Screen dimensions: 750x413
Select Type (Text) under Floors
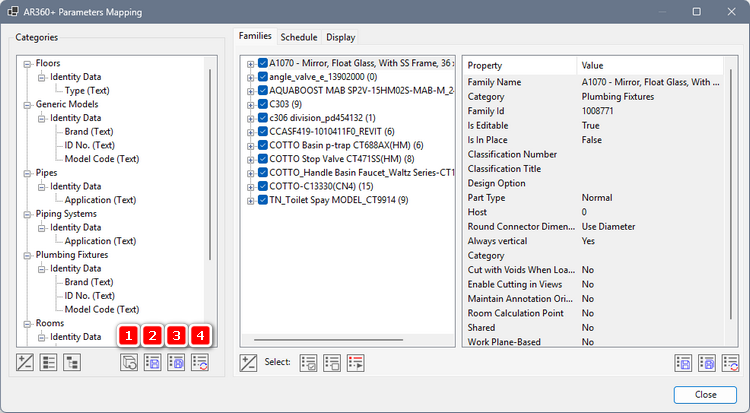pos(87,90)
